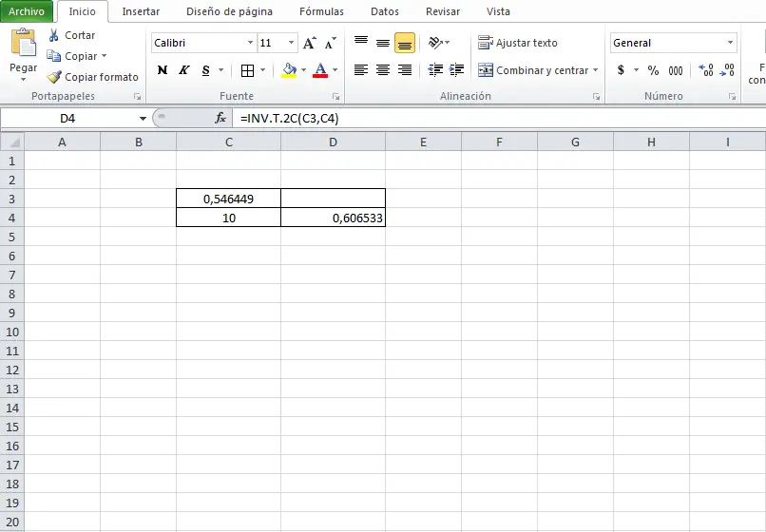The width and height of the screenshot is (766, 532).
Task: Open the Name Box dropdown arrow
Action: pyautogui.click(x=143, y=118)
